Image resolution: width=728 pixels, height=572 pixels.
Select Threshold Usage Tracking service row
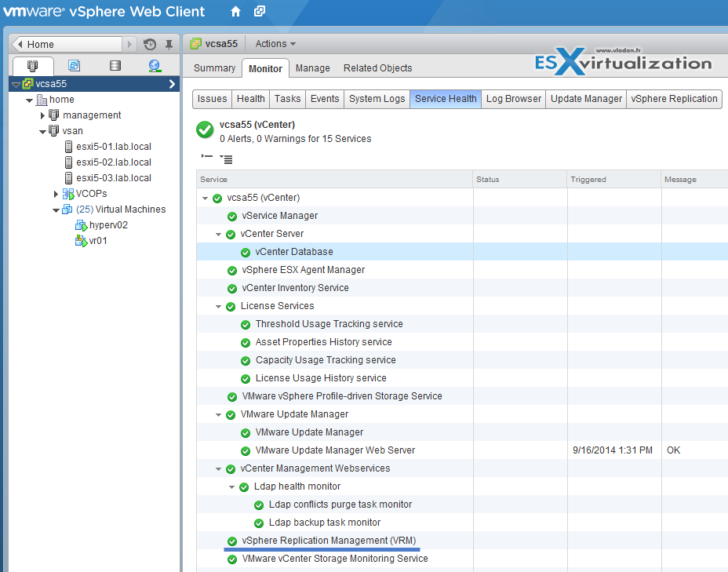pos(462,324)
